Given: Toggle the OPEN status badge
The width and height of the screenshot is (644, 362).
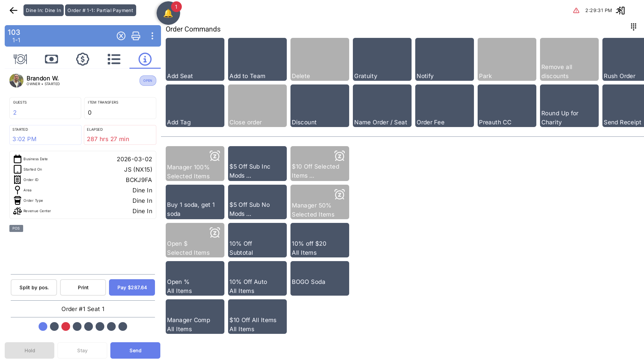Looking at the screenshot, I should [x=148, y=81].
